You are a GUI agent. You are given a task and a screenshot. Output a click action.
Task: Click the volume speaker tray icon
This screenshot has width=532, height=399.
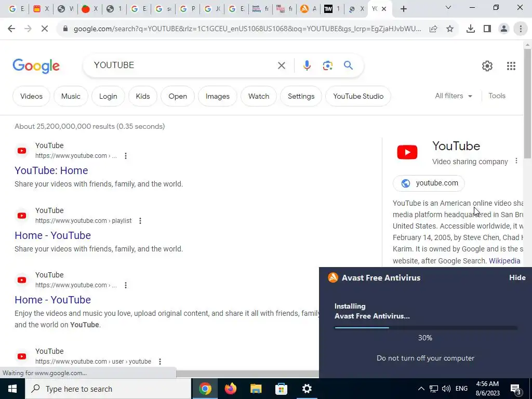pos(446,389)
